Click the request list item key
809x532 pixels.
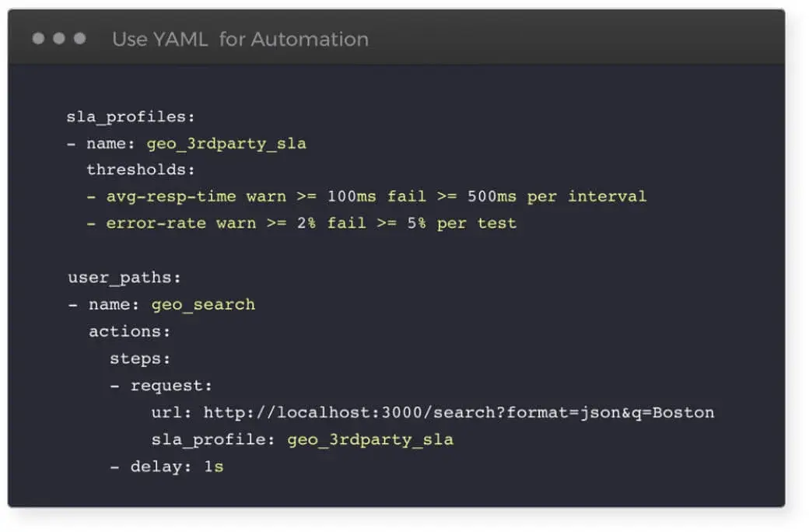pyautogui.click(x=171, y=386)
